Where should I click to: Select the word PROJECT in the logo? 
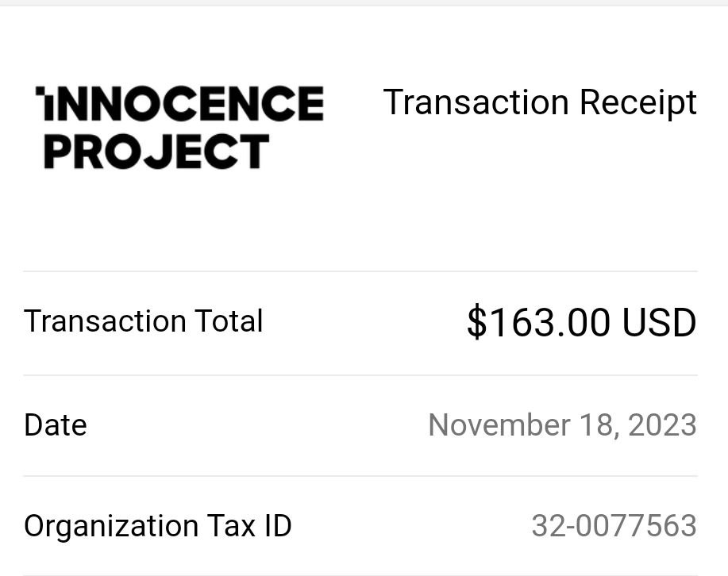coord(156,152)
